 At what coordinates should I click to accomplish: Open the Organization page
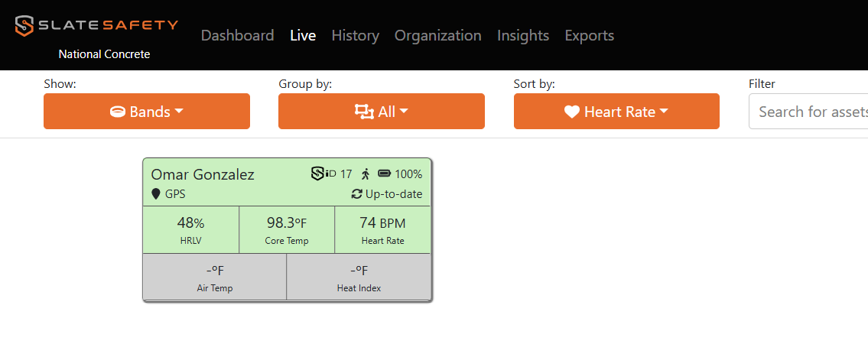pos(438,35)
